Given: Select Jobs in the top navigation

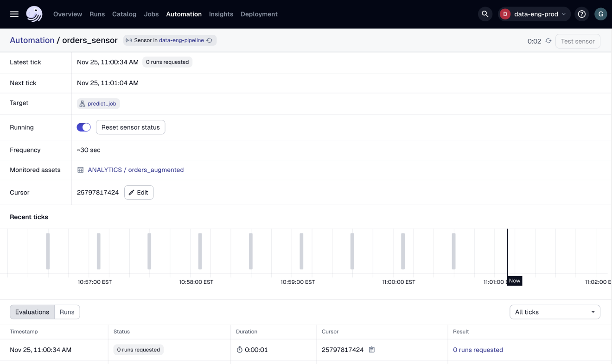Looking at the screenshot, I should pyautogui.click(x=151, y=14).
